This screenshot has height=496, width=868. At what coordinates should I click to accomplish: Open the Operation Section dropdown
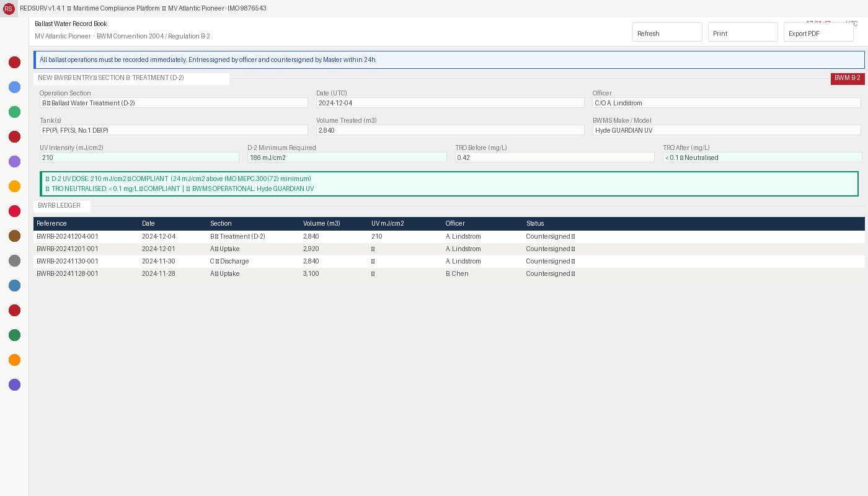[174, 103]
